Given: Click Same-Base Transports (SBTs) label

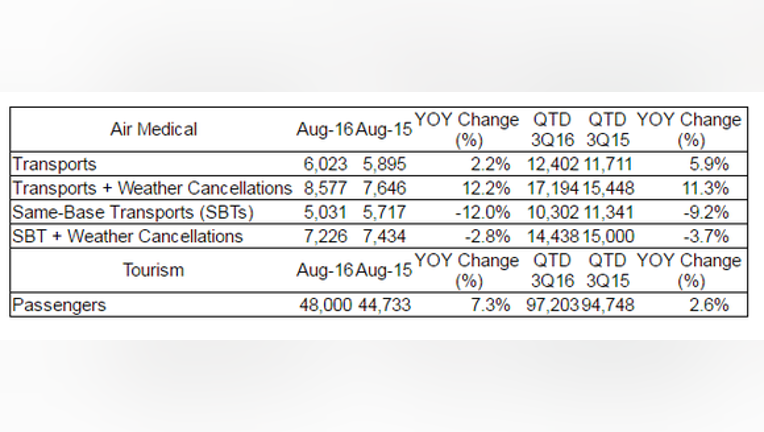Looking at the screenshot, I should 133,212.
